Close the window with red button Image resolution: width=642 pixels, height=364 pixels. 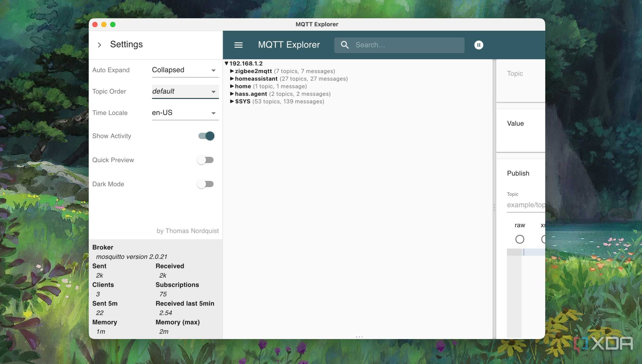pyautogui.click(x=95, y=24)
